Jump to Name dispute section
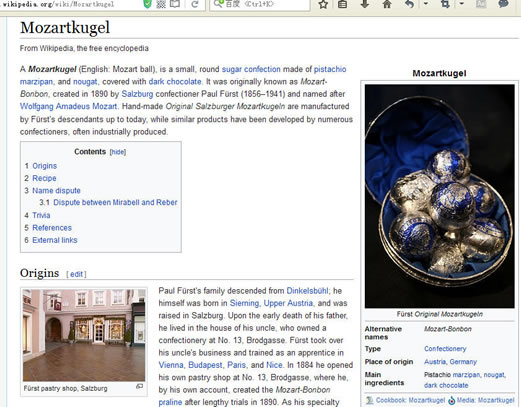 point(56,191)
